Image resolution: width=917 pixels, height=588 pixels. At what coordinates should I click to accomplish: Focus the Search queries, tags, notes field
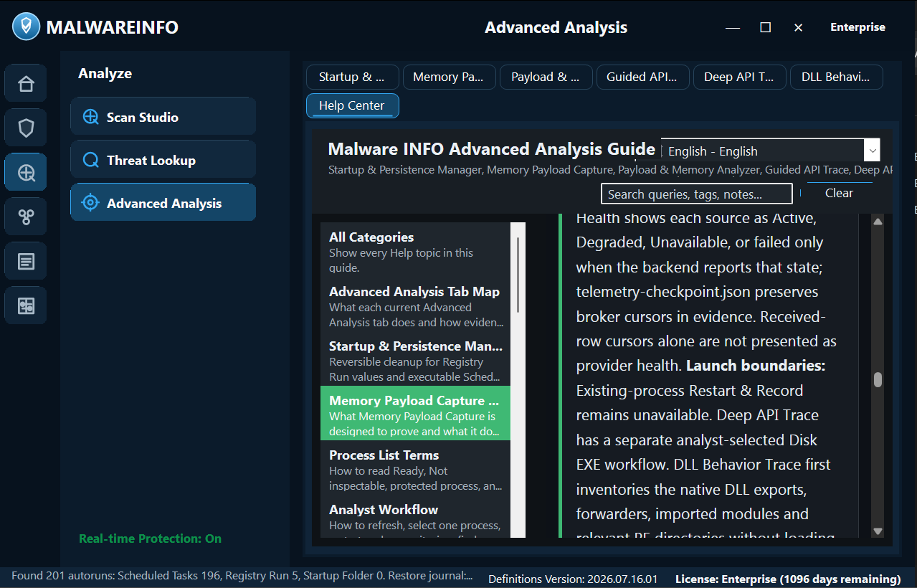[x=696, y=194]
